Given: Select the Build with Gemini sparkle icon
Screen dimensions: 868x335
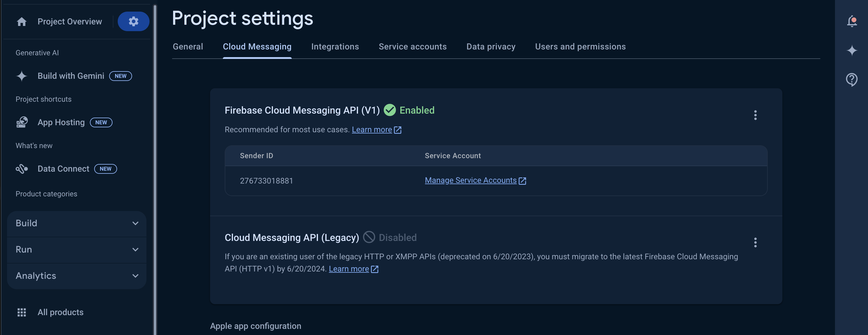Looking at the screenshot, I should tap(22, 76).
